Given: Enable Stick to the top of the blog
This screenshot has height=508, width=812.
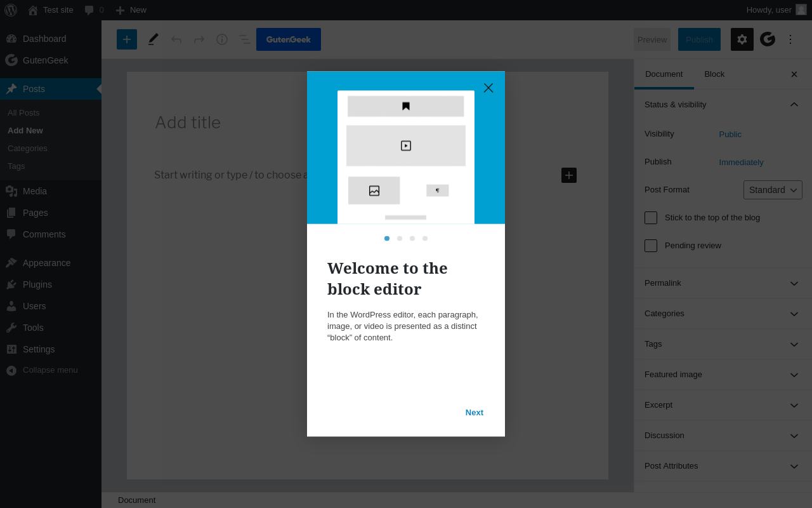Looking at the screenshot, I should click(x=651, y=218).
